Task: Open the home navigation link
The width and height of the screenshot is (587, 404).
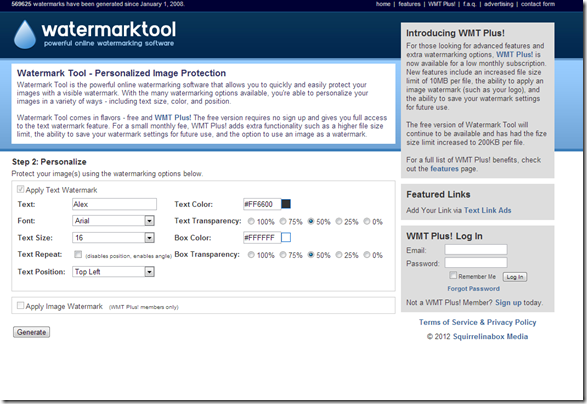Action: 383,4
